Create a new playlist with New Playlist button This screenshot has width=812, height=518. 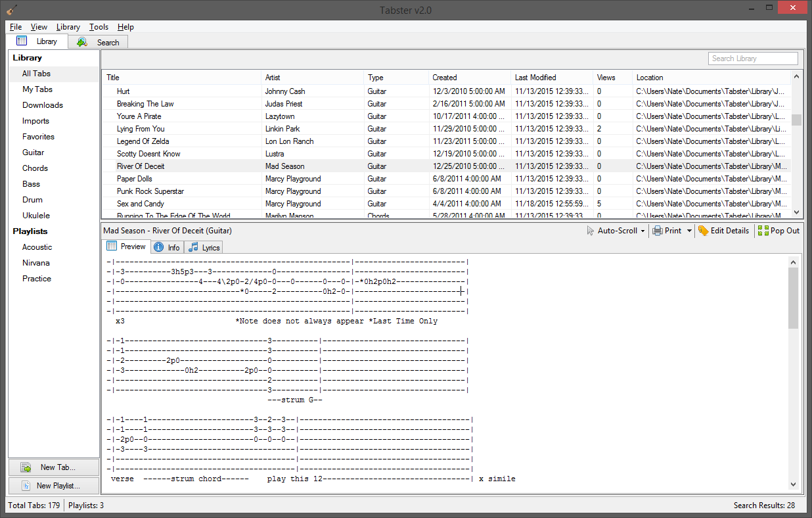coord(54,486)
